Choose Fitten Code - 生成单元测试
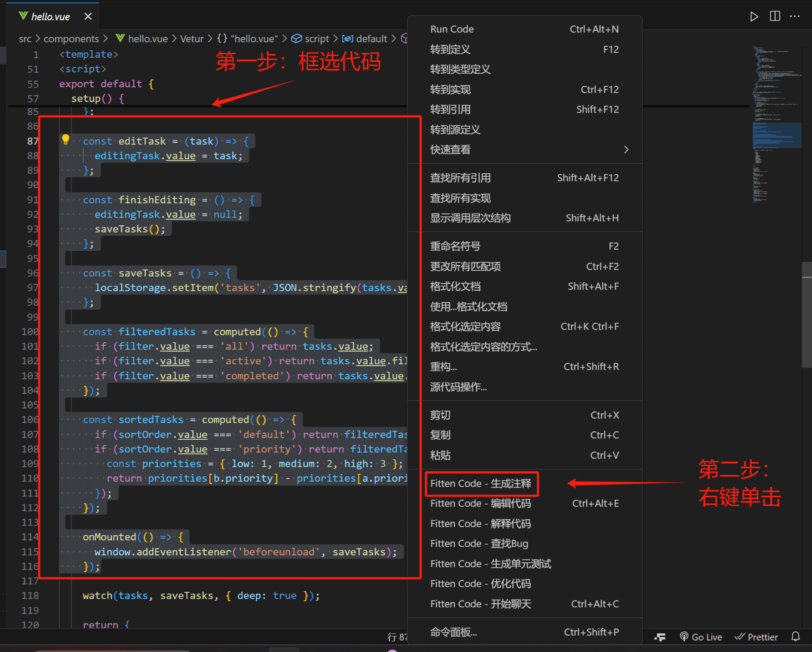 [525, 564]
